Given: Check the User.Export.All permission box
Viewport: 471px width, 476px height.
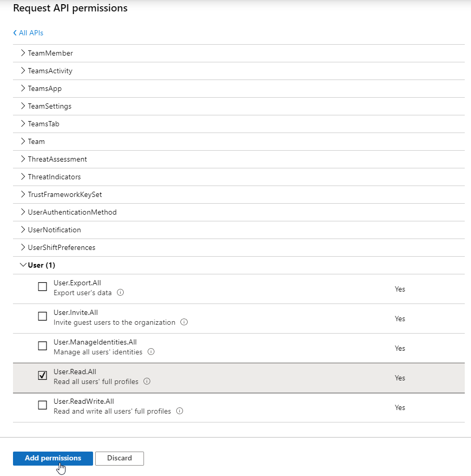Looking at the screenshot, I should point(43,287).
